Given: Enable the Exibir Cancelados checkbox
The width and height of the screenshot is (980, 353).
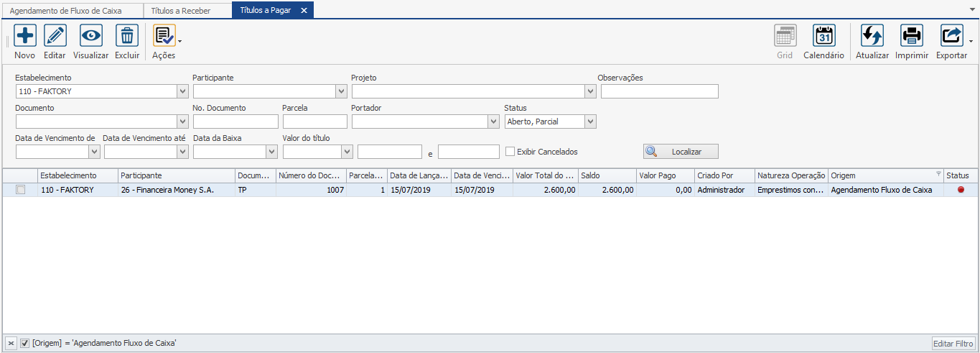Looking at the screenshot, I should 510,152.
